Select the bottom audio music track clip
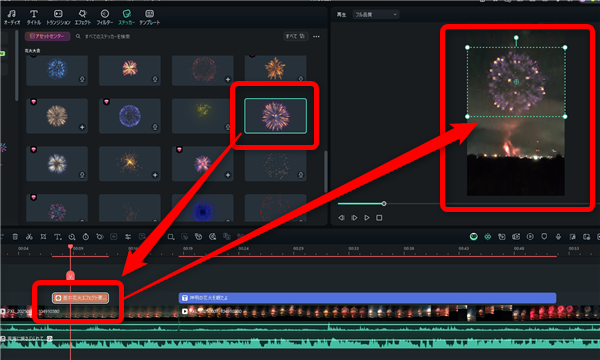The image size is (600, 360). coord(300,341)
